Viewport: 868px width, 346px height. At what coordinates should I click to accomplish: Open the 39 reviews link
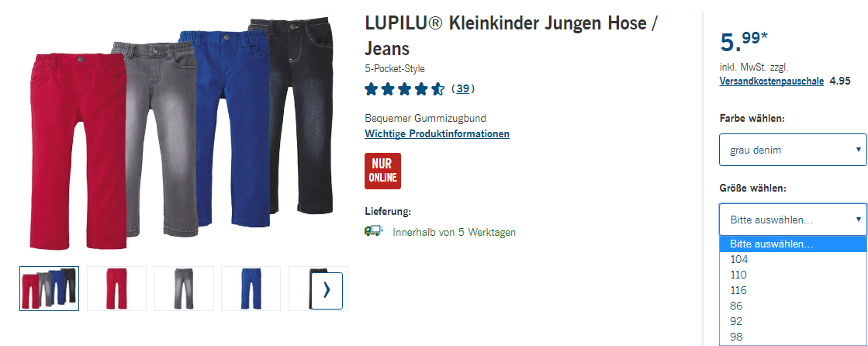pos(463,88)
